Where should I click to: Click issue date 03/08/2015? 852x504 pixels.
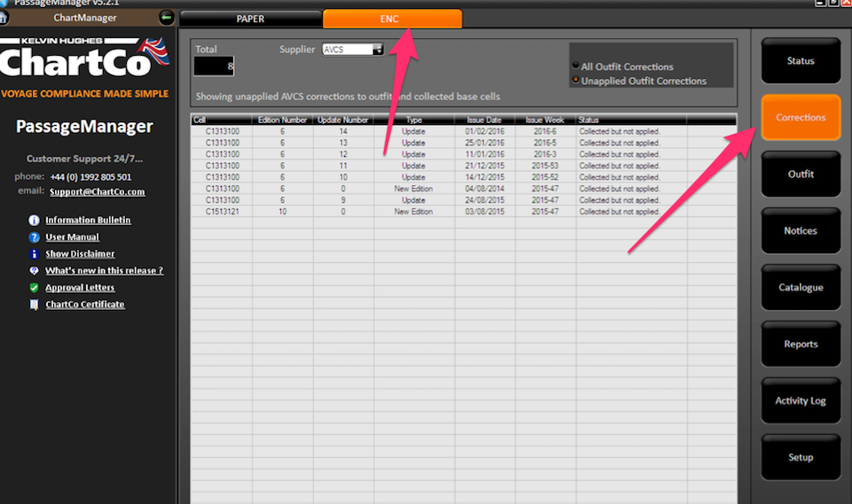click(x=485, y=212)
